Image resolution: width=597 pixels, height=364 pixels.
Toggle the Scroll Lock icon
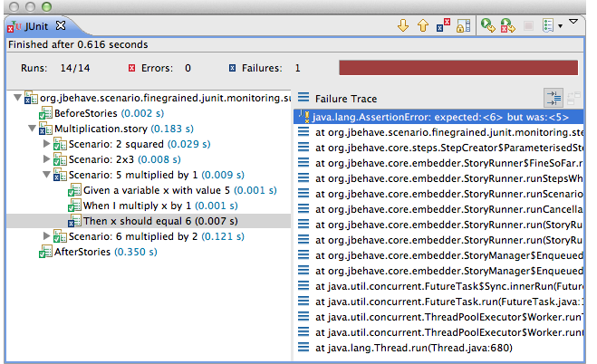point(463,26)
